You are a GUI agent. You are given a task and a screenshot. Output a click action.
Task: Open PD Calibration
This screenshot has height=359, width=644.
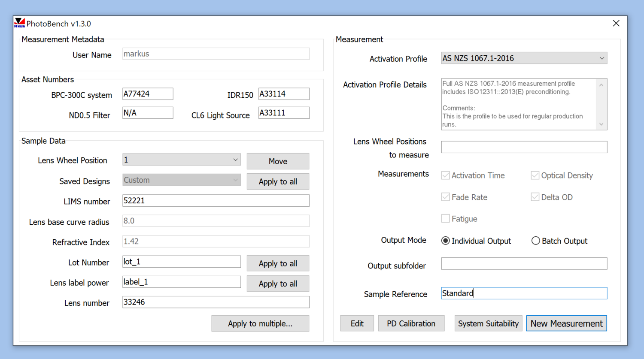pyautogui.click(x=411, y=324)
